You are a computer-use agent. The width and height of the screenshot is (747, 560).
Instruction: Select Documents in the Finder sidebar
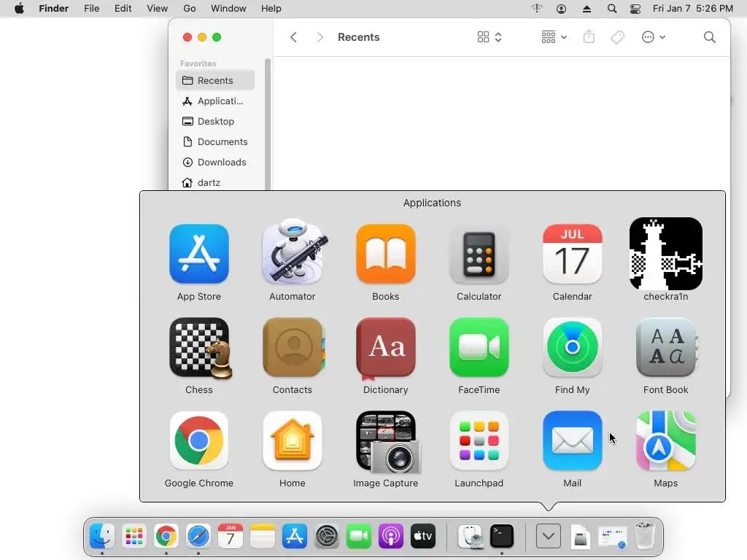tap(215, 142)
